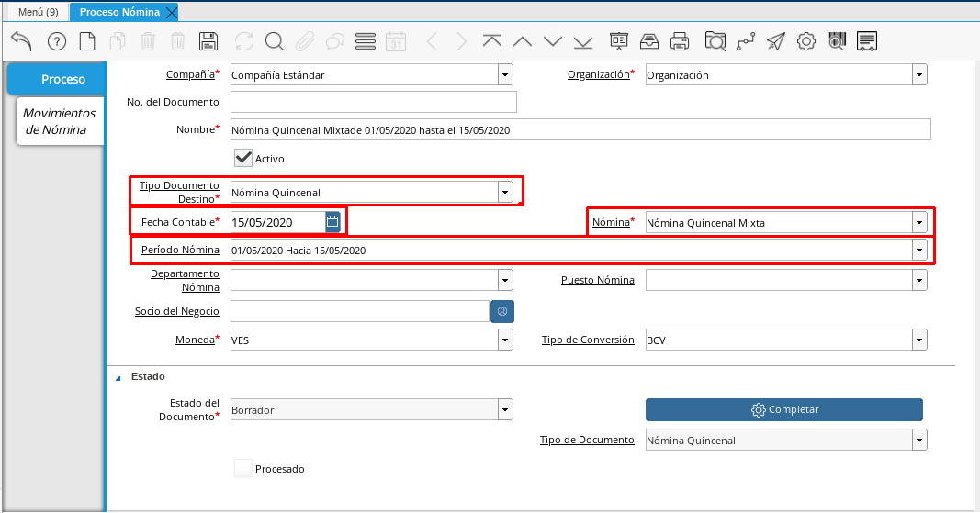Click the Socio del Negocio input field
The image size is (980, 513).
(360, 311)
